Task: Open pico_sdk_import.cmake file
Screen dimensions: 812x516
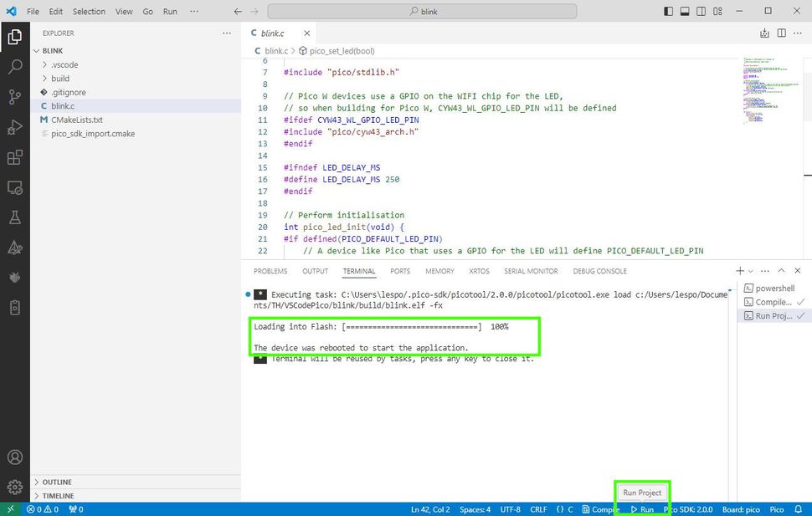Action: [x=93, y=134]
